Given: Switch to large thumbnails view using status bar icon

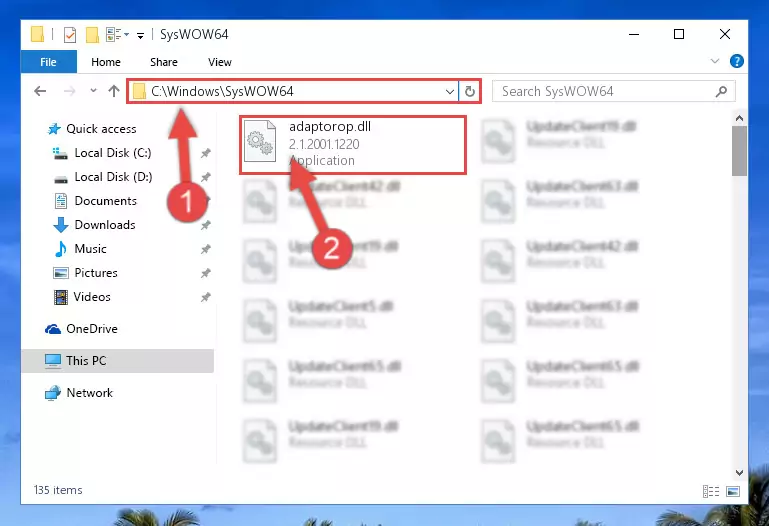Looking at the screenshot, I should 733,491.
